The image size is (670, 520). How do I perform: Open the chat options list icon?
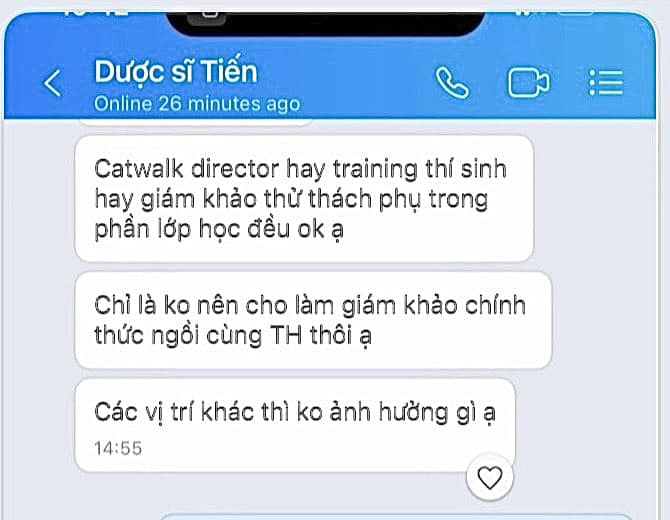click(x=605, y=82)
